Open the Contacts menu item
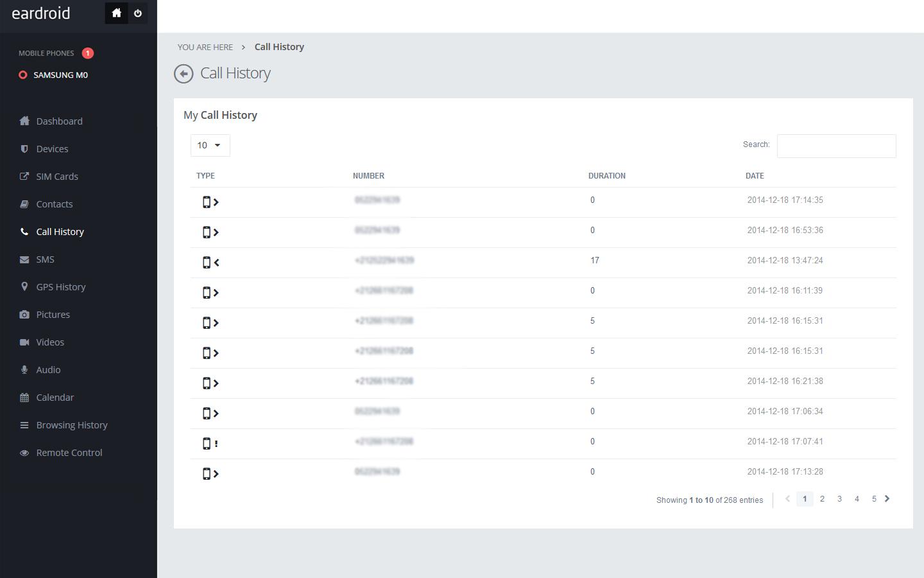The height and width of the screenshot is (578, 924). pyautogui.click(x=55, y=204)
